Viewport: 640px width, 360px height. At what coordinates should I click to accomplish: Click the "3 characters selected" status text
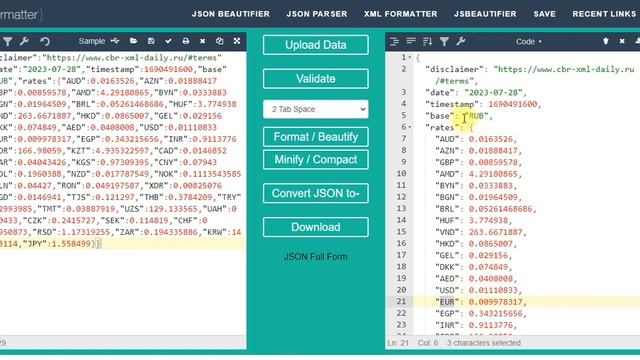tap(484, 343)
